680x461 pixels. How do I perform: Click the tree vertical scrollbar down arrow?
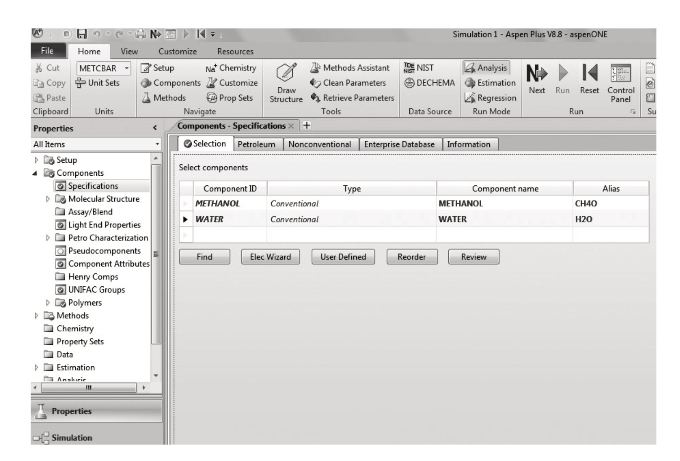[x=156, y=376]
